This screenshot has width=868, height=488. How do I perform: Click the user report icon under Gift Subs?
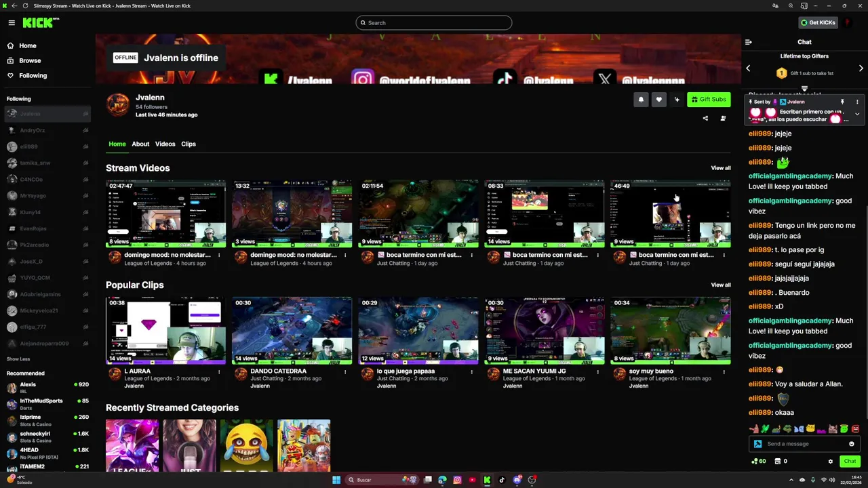click(723, 119)
